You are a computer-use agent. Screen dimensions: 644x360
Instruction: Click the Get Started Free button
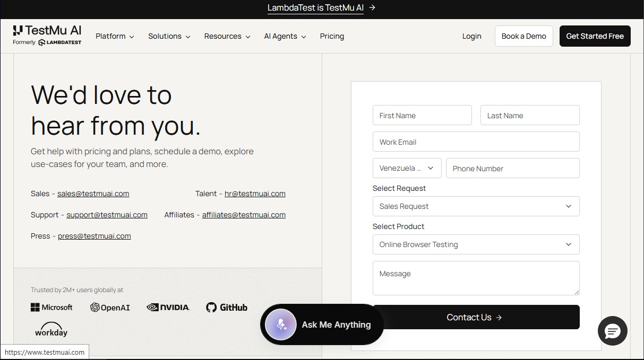pos(595,36)
